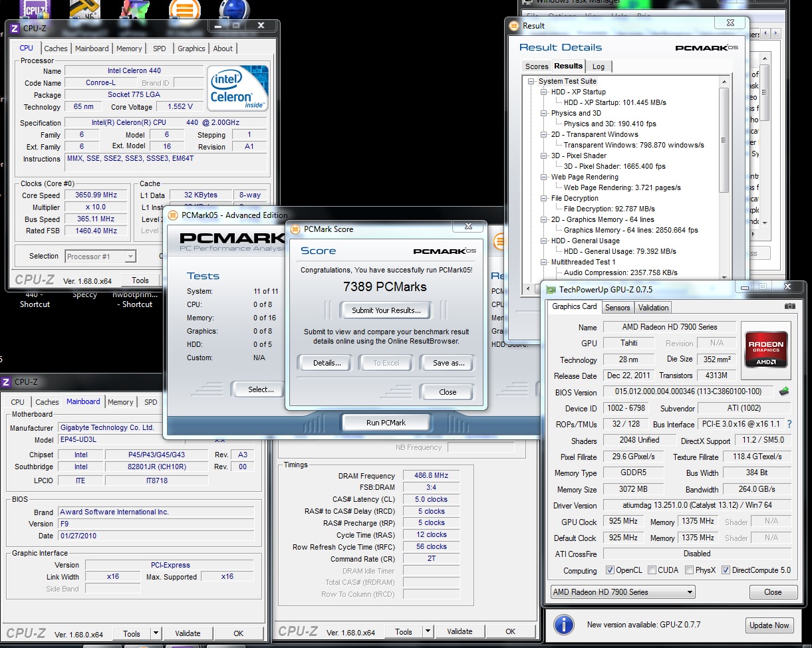
Task: Switch to Log tab in Result Details
Action: pyautogui.click(x=599, y=66)
